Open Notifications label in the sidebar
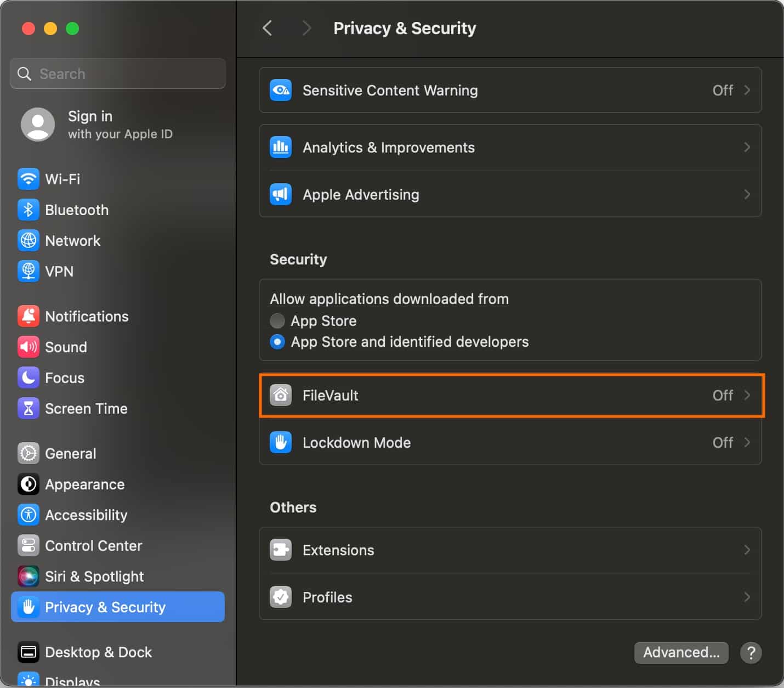784x688 pixels. [87, 316]
